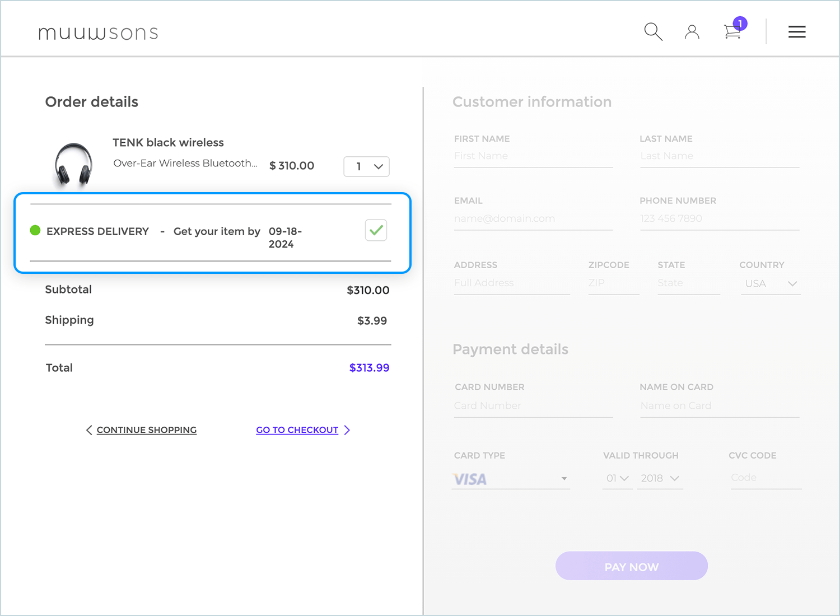Click the TENK black wireless product title
The width and height of the screenshot is (840, 616).
click(x=168, y=143)
